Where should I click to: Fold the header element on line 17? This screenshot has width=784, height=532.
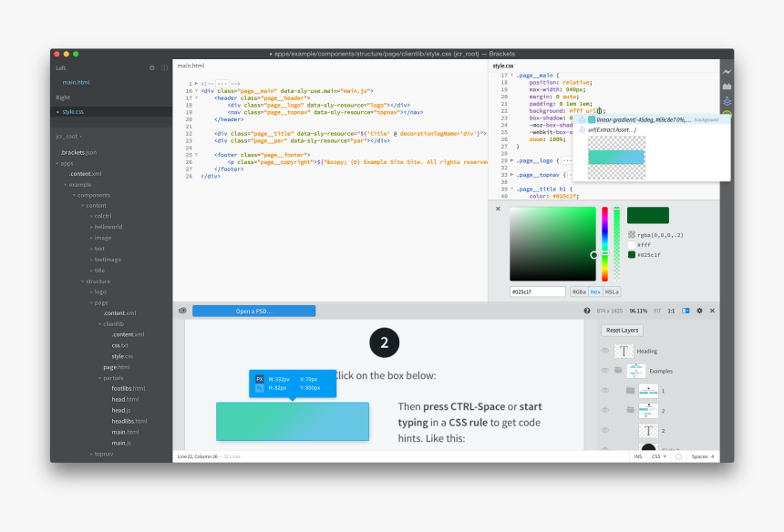(197, 97)
